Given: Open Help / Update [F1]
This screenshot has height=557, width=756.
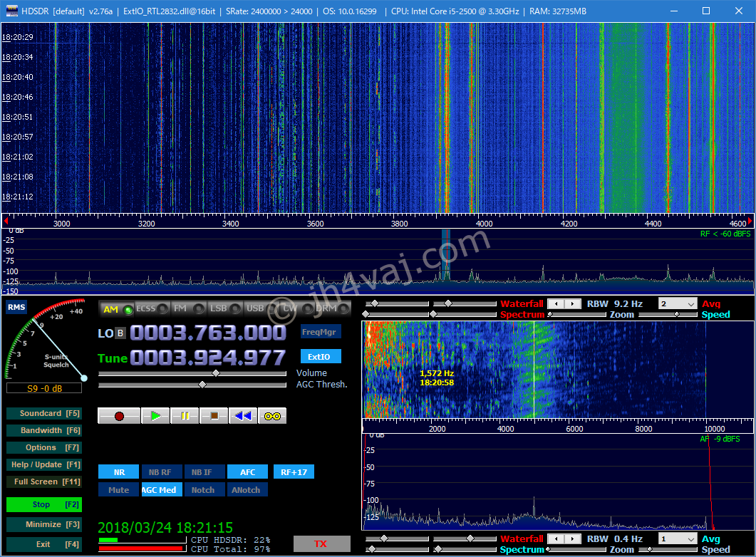Looking at the screenshot, I should (44, 464).
